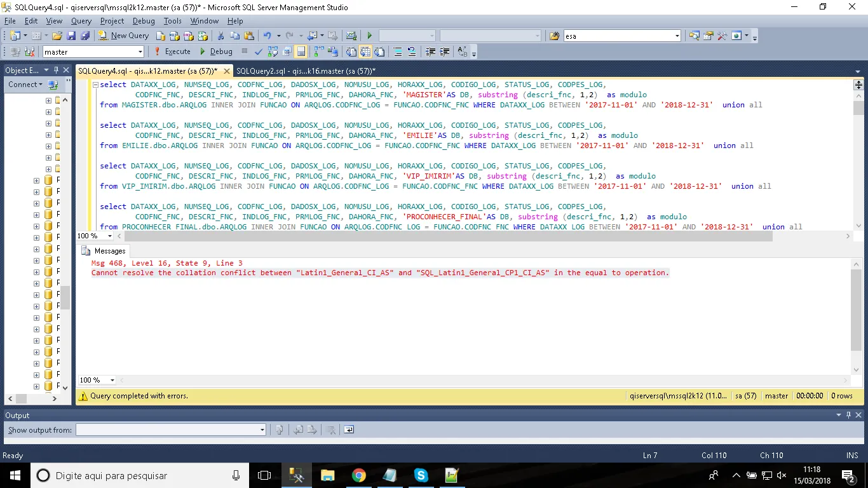Click the New Query button
This screenshot has width=868, height=488.
pos(123,36)
